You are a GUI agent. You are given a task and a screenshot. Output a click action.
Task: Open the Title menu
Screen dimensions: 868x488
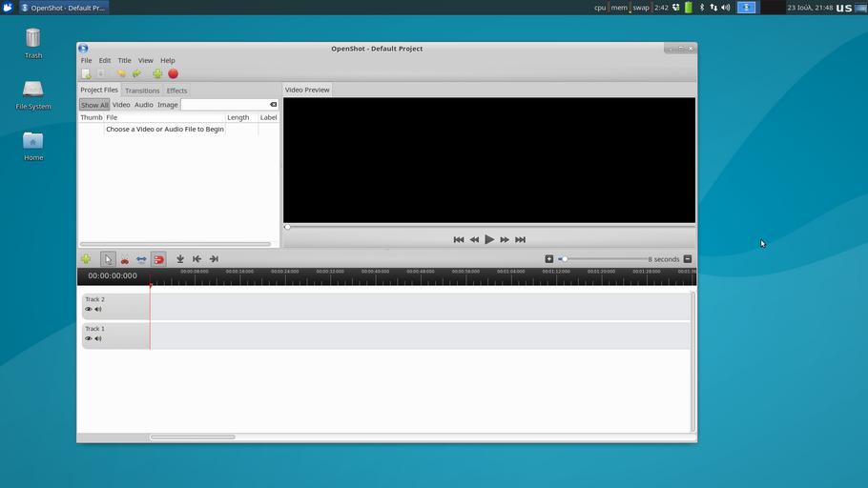click(124, 60)
